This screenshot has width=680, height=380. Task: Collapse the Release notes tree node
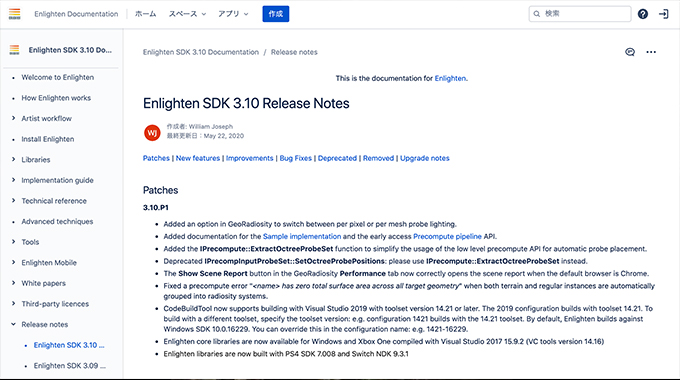click(x=13, y=324)
